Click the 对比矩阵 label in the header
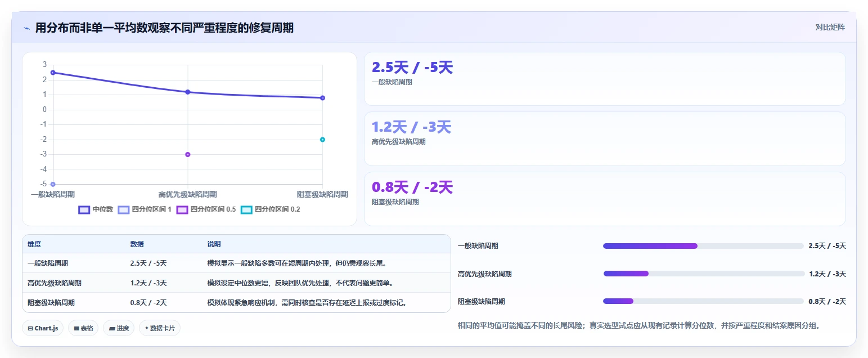Screen dimensions: 868x358 click(830, 27)
